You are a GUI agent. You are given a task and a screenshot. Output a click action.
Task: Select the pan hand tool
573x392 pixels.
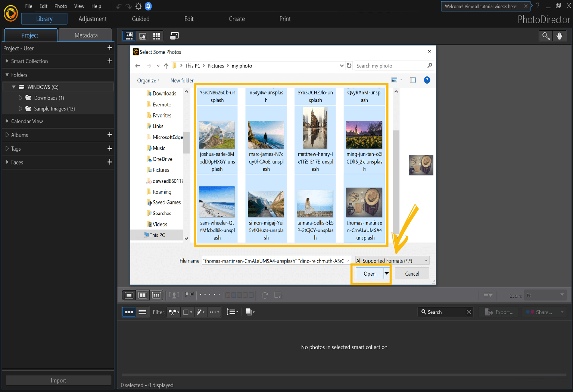[x=560, y=35]
